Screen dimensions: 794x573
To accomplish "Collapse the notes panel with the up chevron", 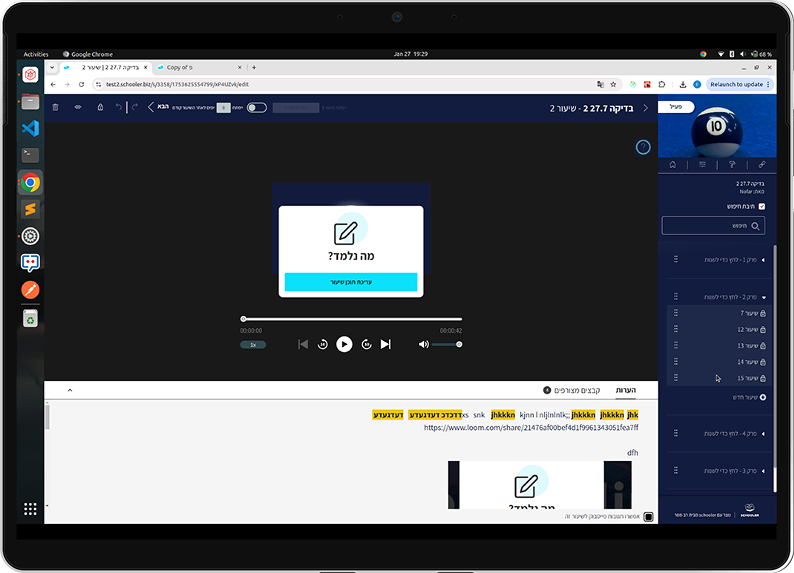I will 70,390.
